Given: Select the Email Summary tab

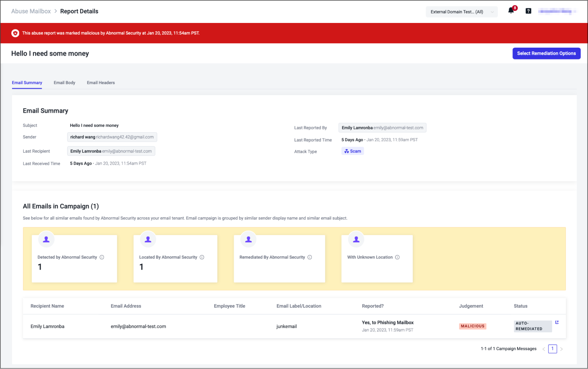Looking at the screenshot, I should click(x=27, y=83).
